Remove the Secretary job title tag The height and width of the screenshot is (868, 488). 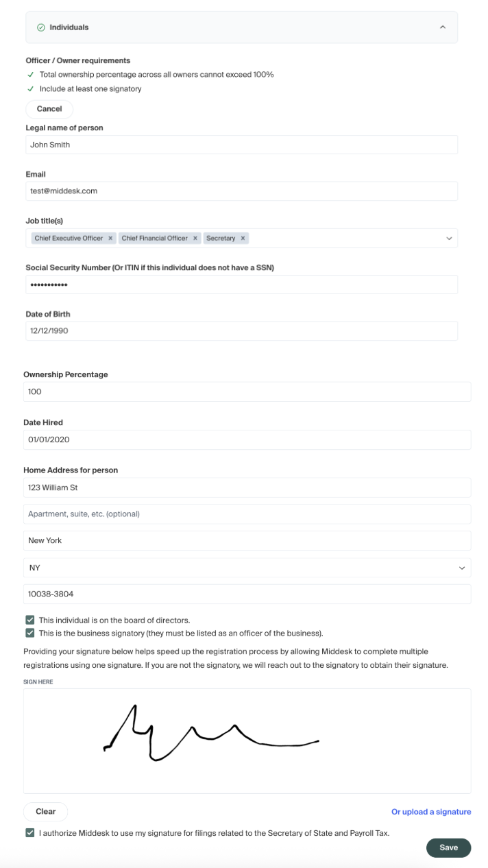(243, 239)
